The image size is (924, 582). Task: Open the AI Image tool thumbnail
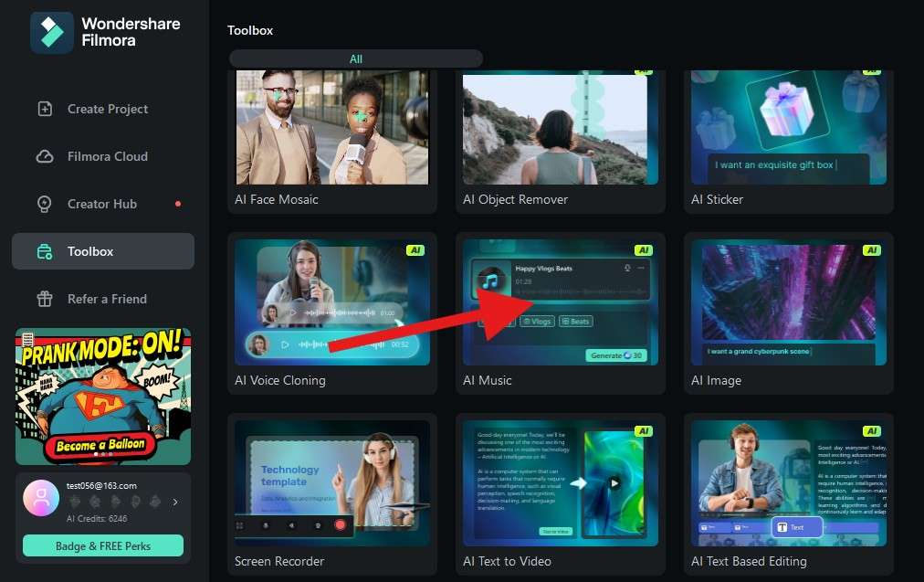[789, 302]
